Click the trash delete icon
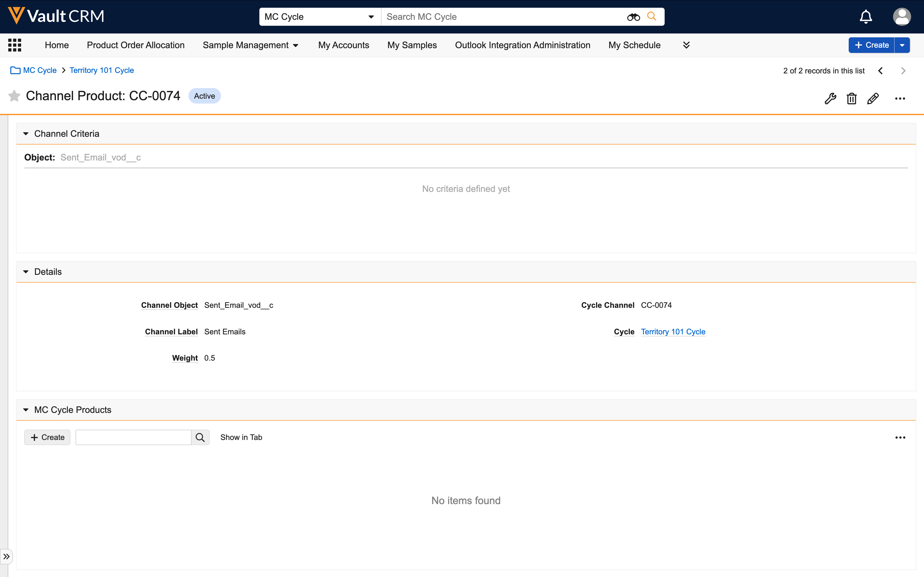 [852, 98]
